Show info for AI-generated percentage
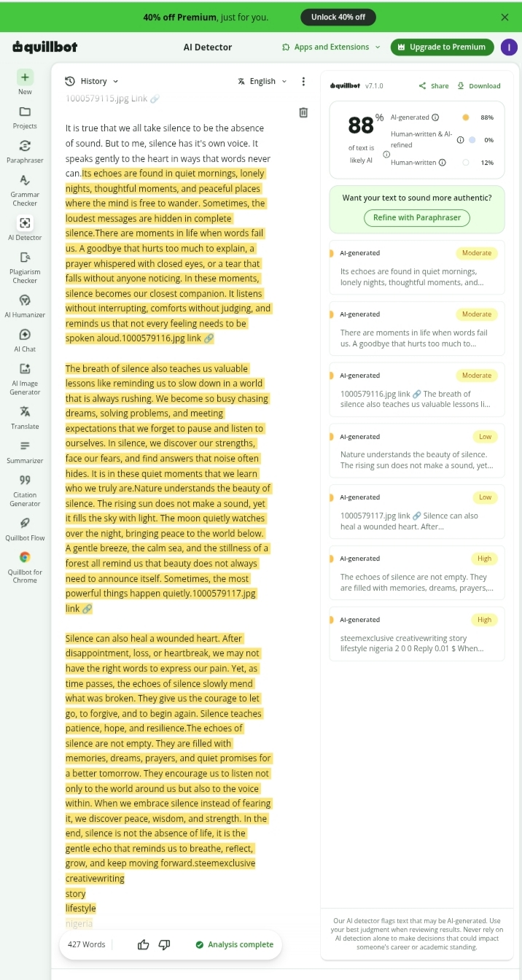The width and height of the screenshot is (522, 980). pyautogui.click(x=435, y=117)
